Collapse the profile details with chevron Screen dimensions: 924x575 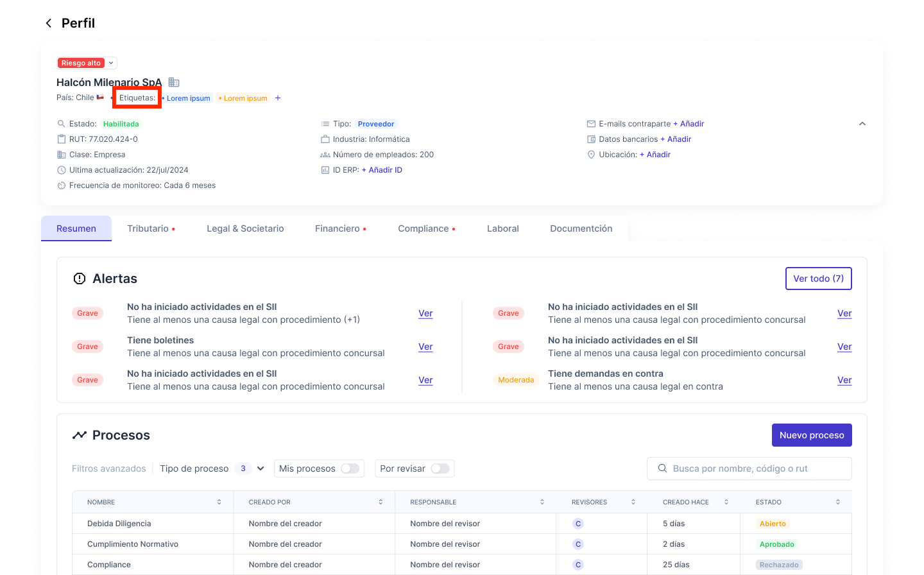[862, 124]
